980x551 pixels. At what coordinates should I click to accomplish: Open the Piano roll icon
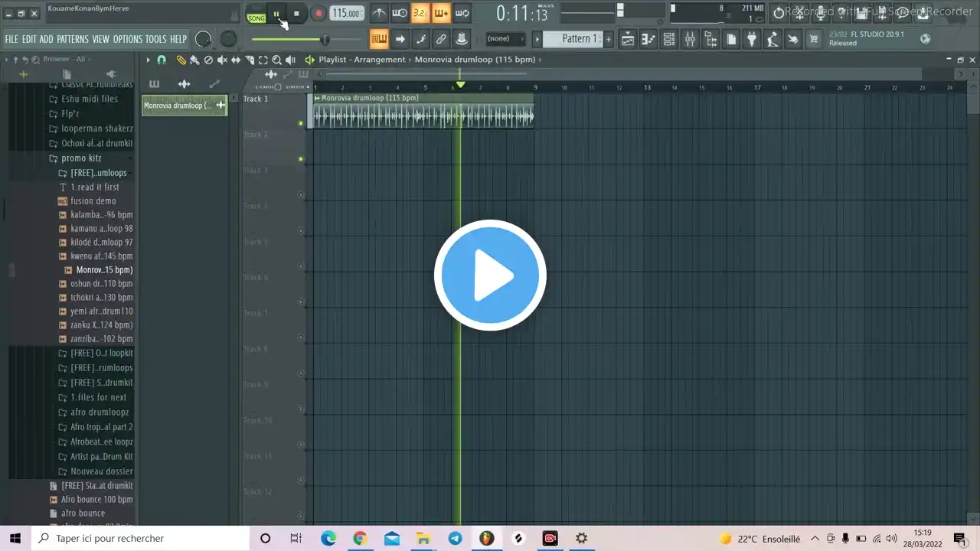(648, 40)
